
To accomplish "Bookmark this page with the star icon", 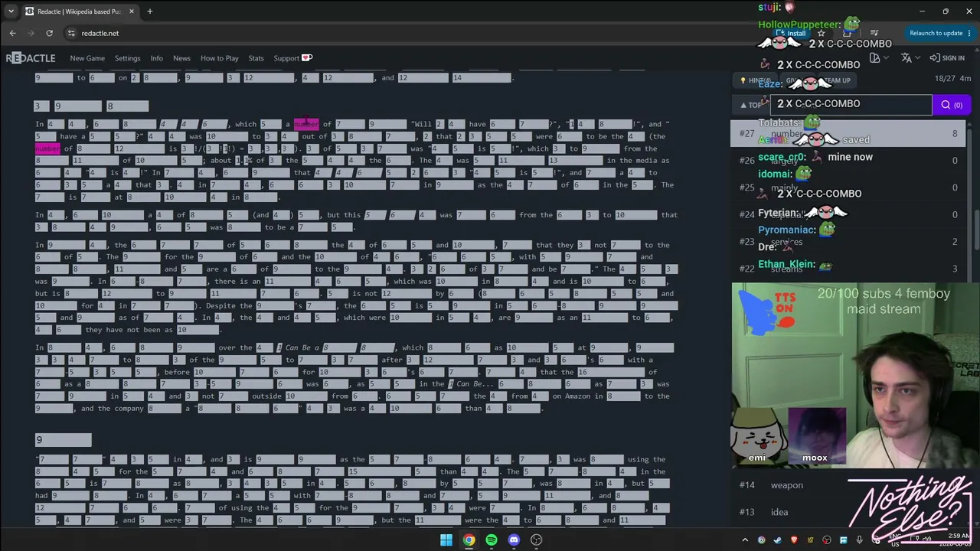I will click(x=822, y=34).
